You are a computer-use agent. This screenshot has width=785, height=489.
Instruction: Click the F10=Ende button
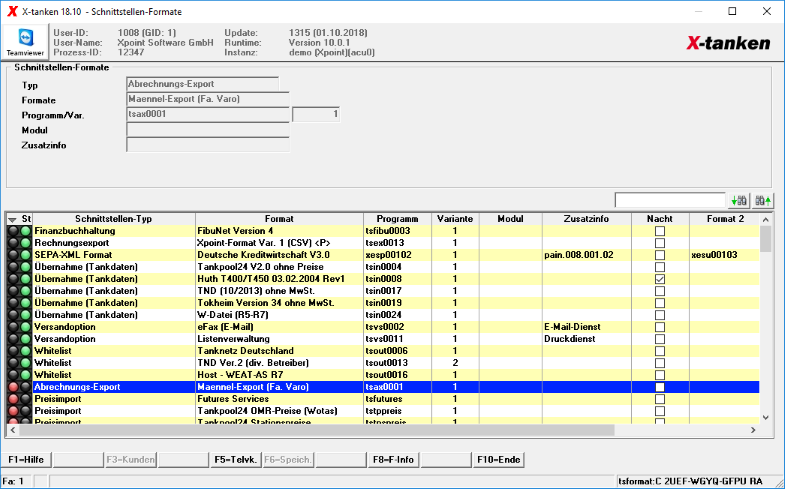499,459
